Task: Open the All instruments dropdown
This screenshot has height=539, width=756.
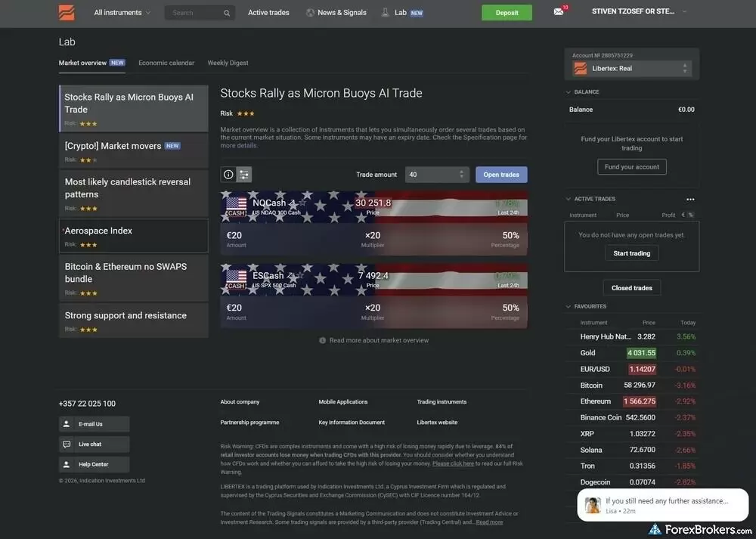Action: (122, 13)
